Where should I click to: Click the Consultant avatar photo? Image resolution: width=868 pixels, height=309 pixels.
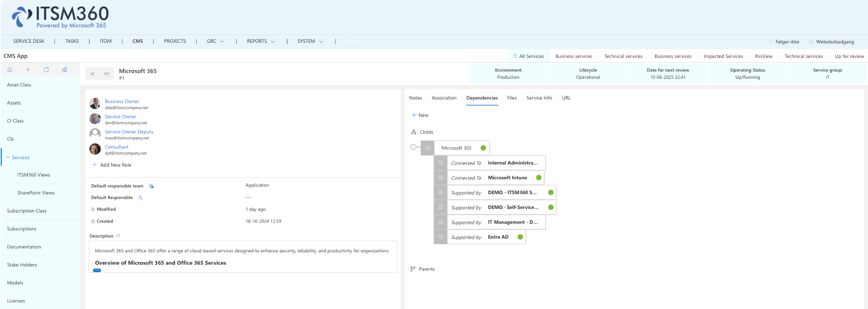[95, 149]
